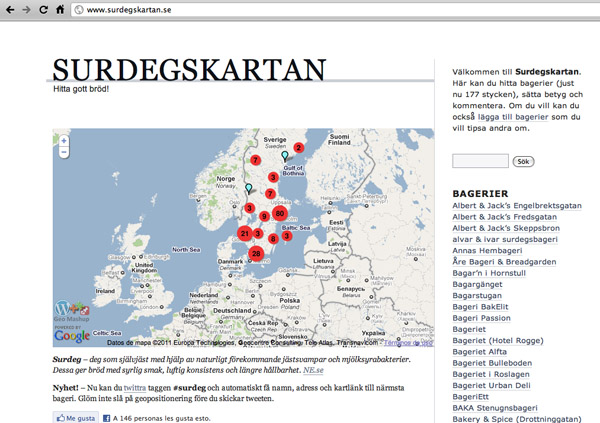
Task: Click the cyan pin near Norge border
Action: 249,188
